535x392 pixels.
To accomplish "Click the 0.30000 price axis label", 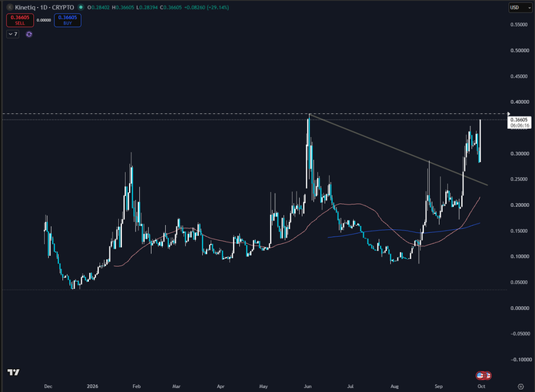I will tap(519, 153).
